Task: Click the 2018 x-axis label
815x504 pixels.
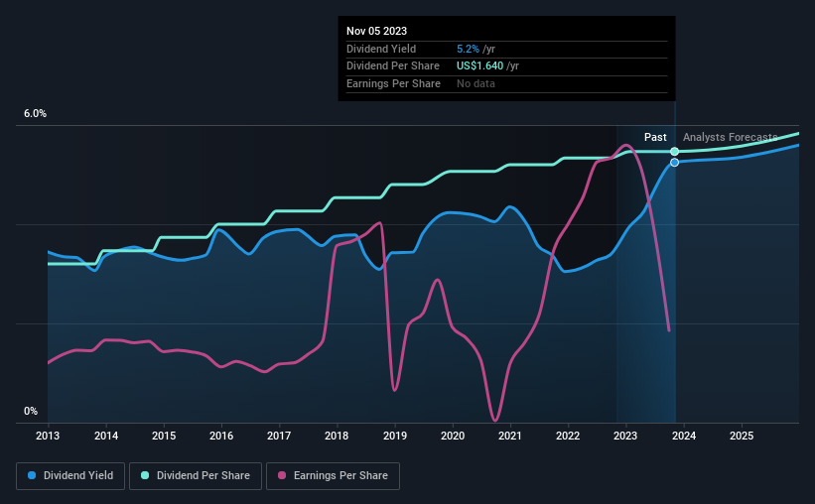Action: point(337,436)
